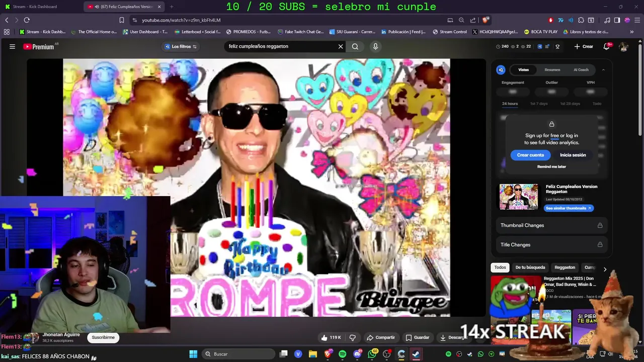Open WhatsApp from the taskbar

[372, 354]
